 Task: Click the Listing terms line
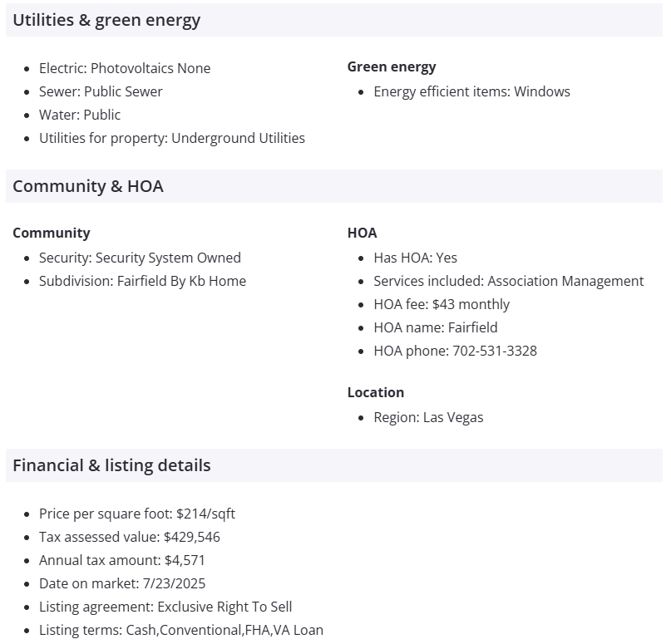pos(181,630)
